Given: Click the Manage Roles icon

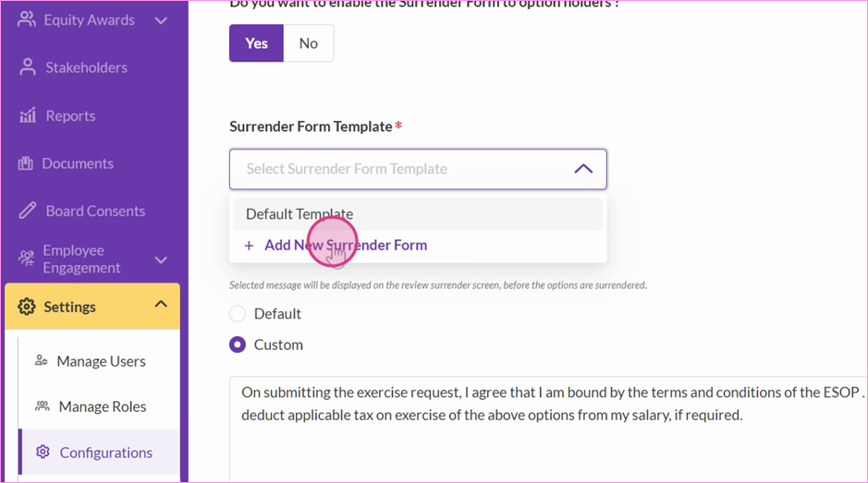Looking at the screenshot, I should tap(43, 406).
